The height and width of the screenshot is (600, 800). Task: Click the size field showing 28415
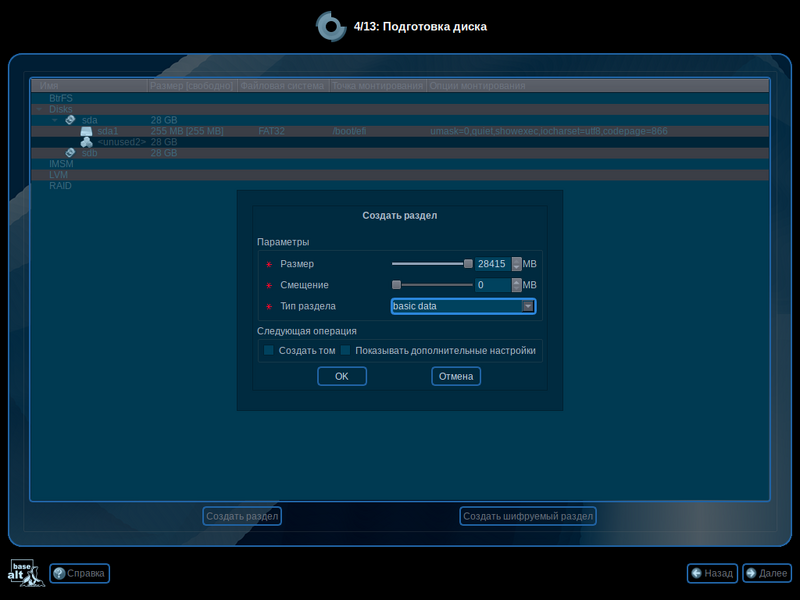pos(493,264)
